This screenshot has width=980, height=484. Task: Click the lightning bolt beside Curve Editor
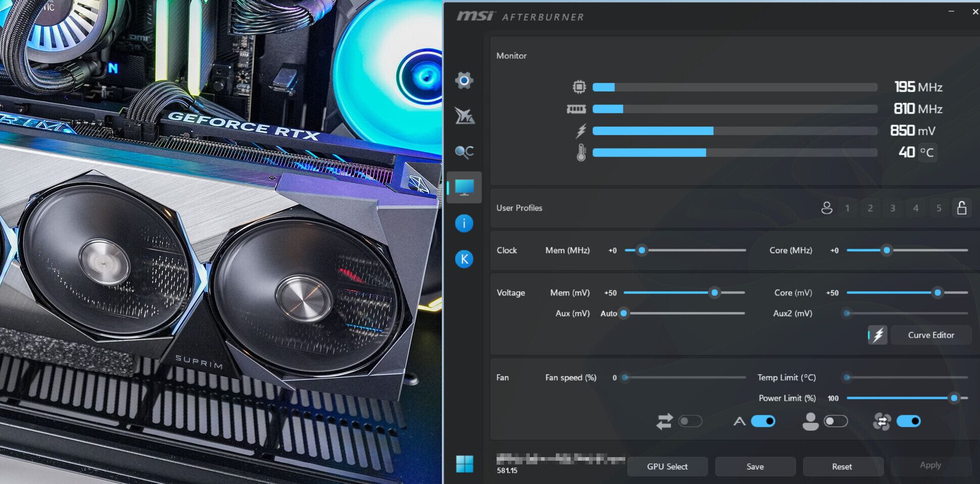click(x=878, y=335)
